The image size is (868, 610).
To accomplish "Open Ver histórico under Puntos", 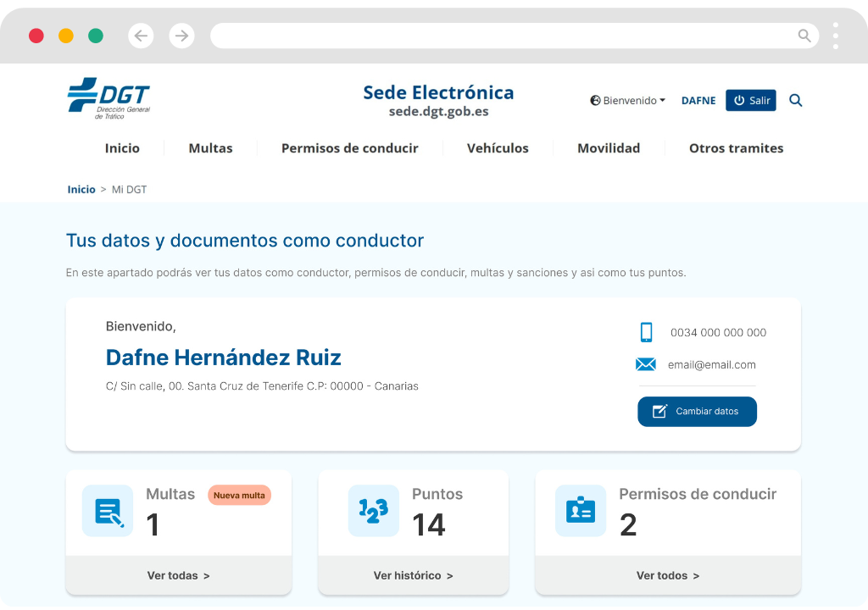I will pyautogui.click(x=413, y=575).
